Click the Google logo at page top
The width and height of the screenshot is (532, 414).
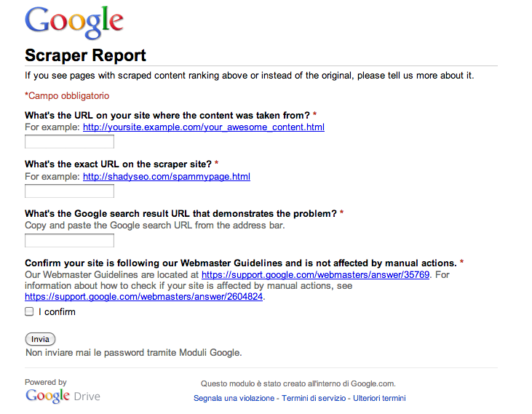click(74, 22)
